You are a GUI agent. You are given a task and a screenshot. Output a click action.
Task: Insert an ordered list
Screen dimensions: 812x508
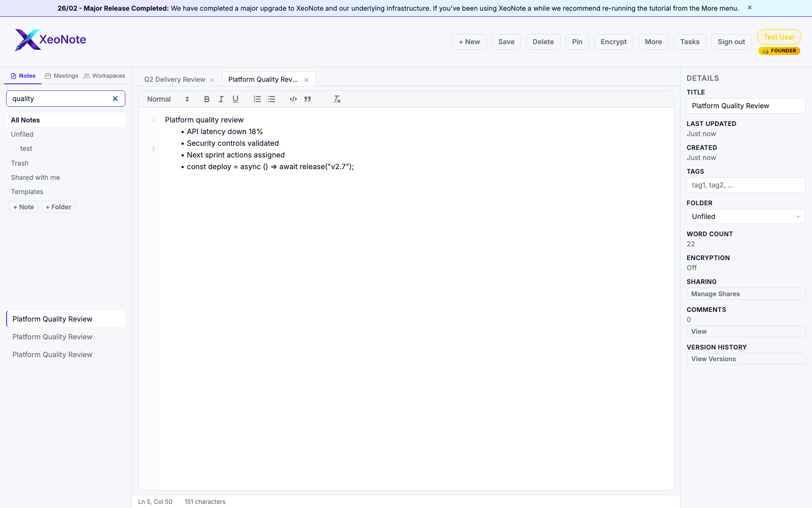pos(257,99)
